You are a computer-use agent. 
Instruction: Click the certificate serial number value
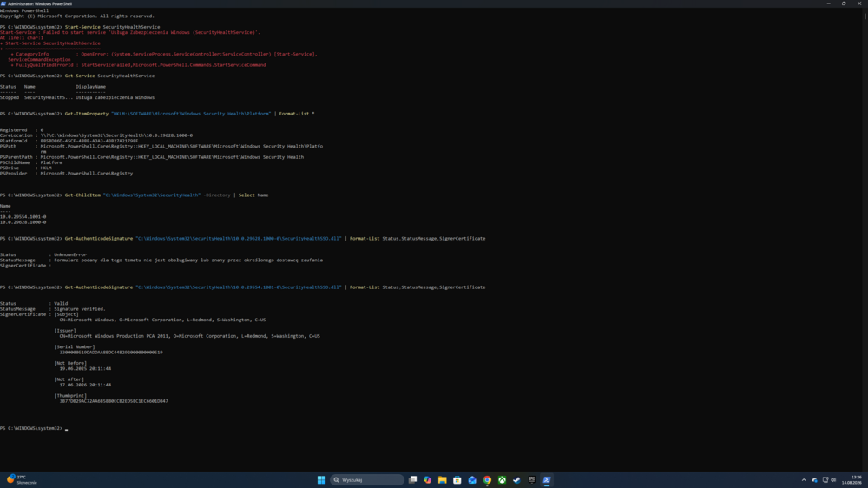tap(111, 353)
